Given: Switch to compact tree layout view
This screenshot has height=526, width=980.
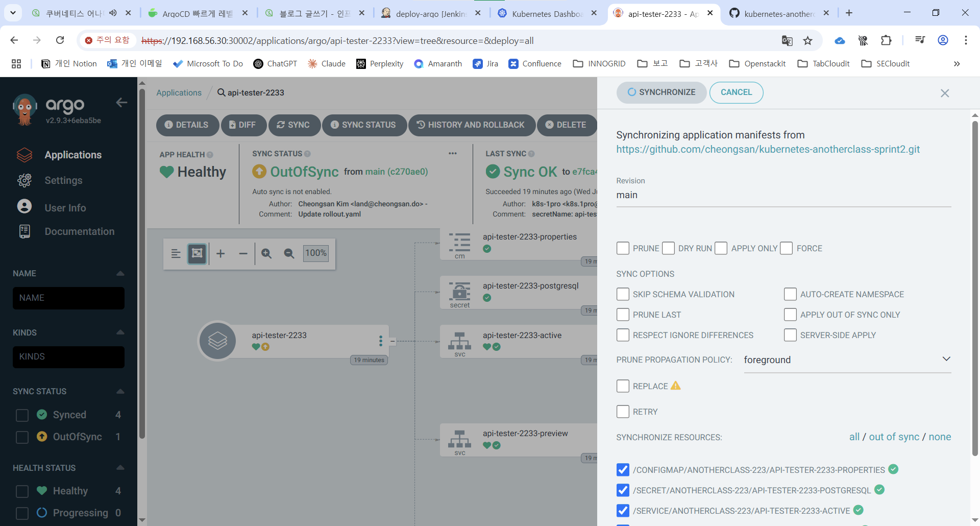Looking at the screenshot, I should click(x=176, y=253).
